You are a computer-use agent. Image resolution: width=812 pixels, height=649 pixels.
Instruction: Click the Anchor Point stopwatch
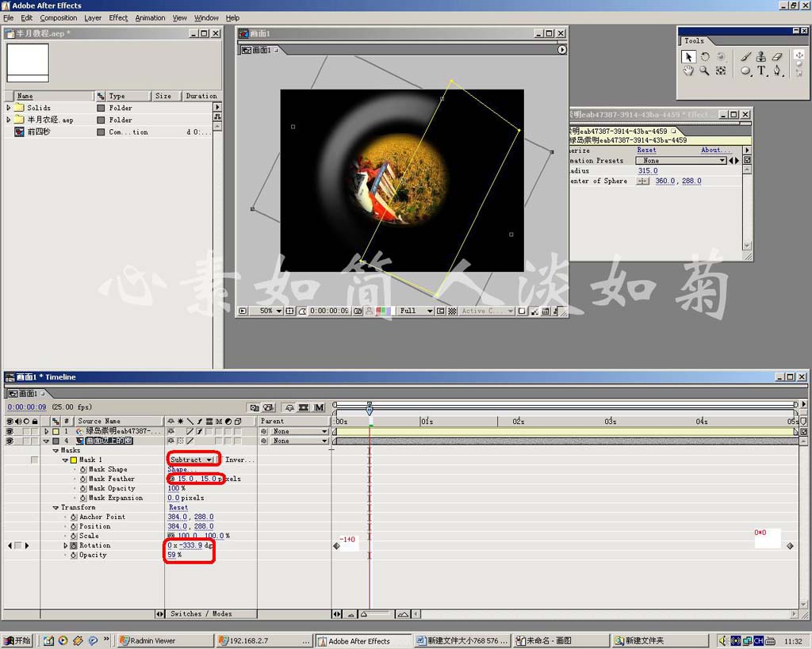[74, 517]
